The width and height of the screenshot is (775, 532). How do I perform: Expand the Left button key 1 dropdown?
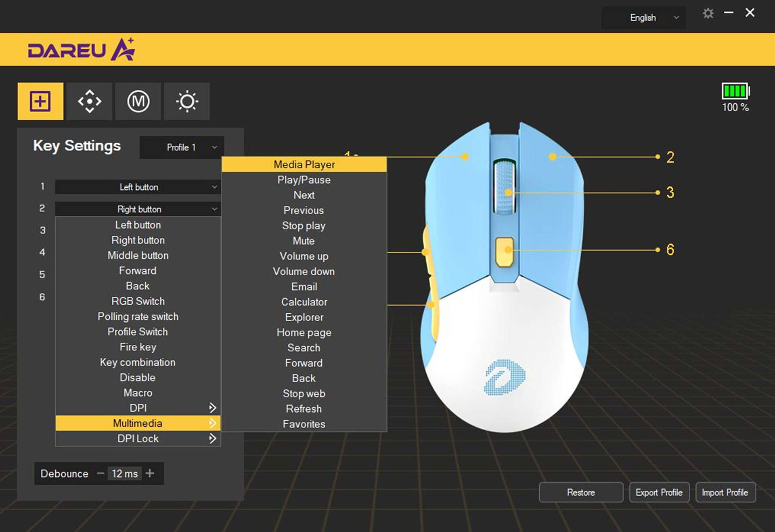tap(138, 187)
